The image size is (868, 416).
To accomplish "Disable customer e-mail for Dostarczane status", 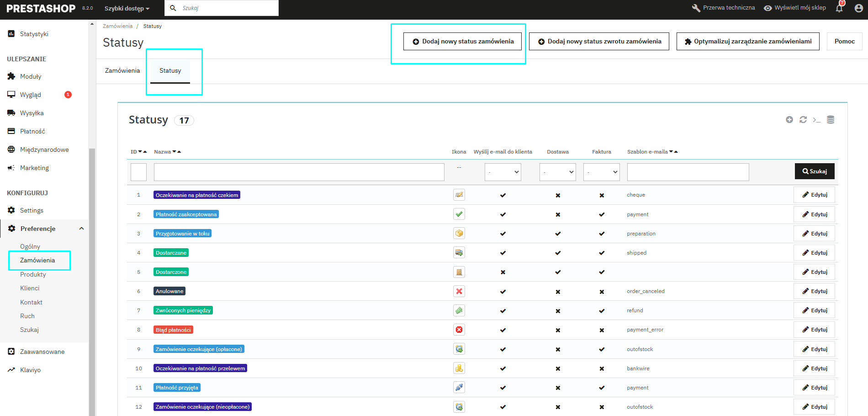I will click(x=503, y=253).
